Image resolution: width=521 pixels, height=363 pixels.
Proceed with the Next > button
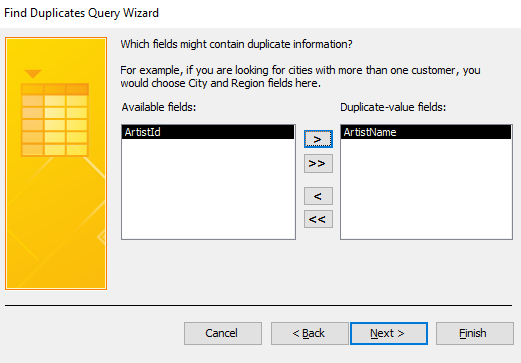point(389,333)
